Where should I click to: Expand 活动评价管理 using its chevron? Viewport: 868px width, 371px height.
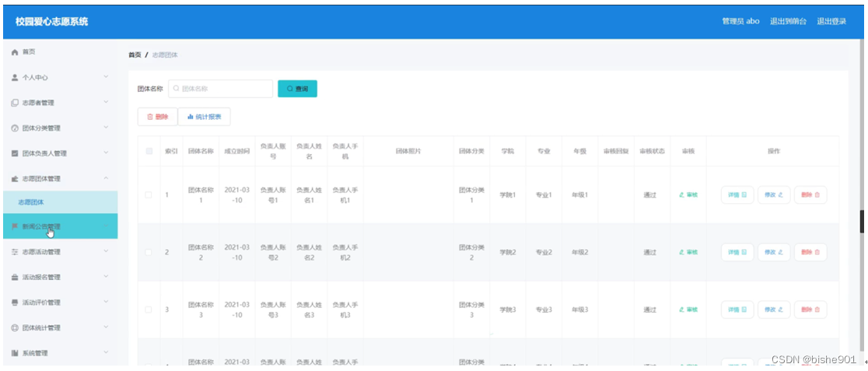(106, 303)
